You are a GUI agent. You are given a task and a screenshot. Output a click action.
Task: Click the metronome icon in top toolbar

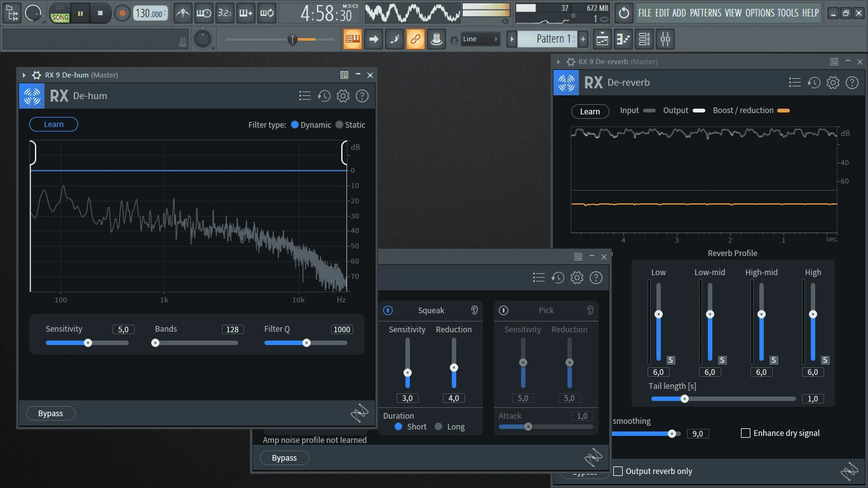tap(183, 12)
